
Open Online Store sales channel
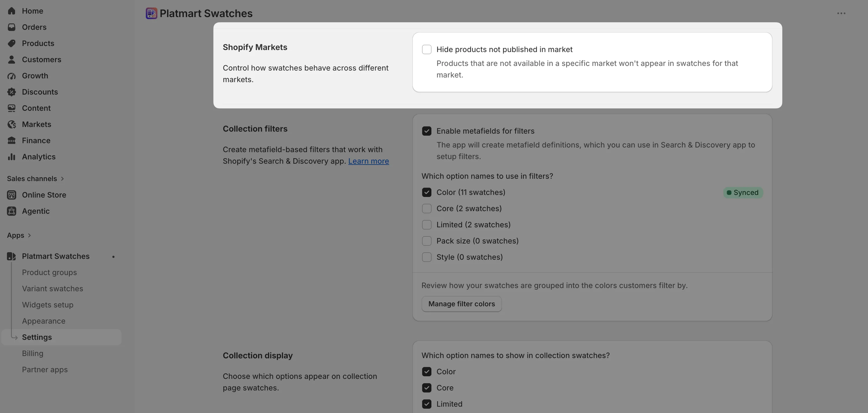[x=44, y=195]
